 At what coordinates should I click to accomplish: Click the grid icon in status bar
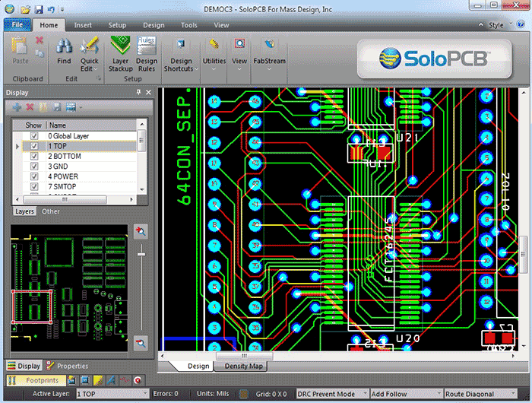coord(243,394)
